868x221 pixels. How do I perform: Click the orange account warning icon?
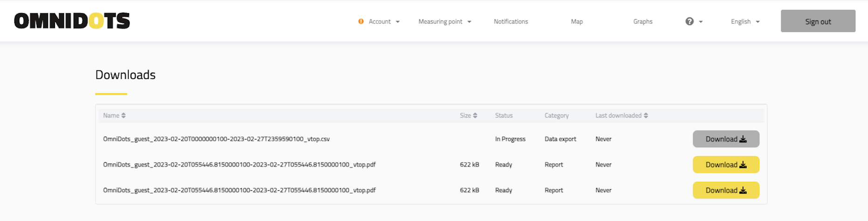tap(361, 21)
